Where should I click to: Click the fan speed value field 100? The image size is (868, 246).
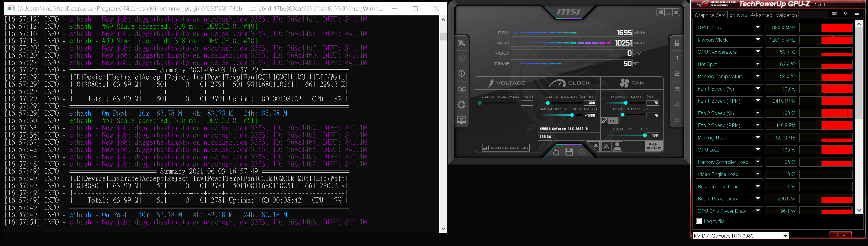[653, 135]
